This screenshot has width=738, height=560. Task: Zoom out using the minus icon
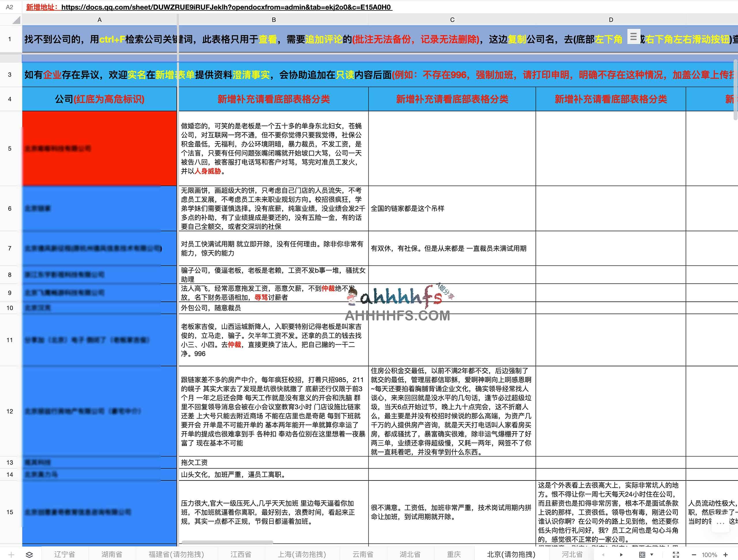click(694, 555)
